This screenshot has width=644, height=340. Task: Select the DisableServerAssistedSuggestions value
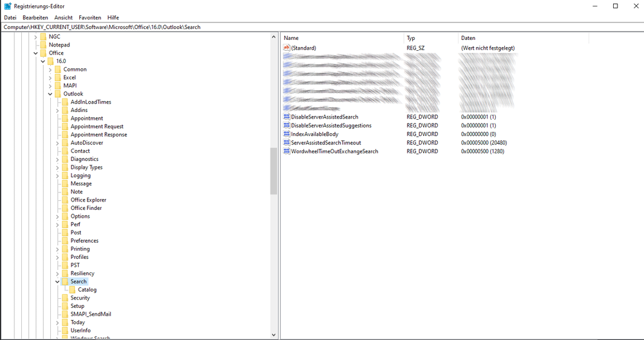pos(331,126)
